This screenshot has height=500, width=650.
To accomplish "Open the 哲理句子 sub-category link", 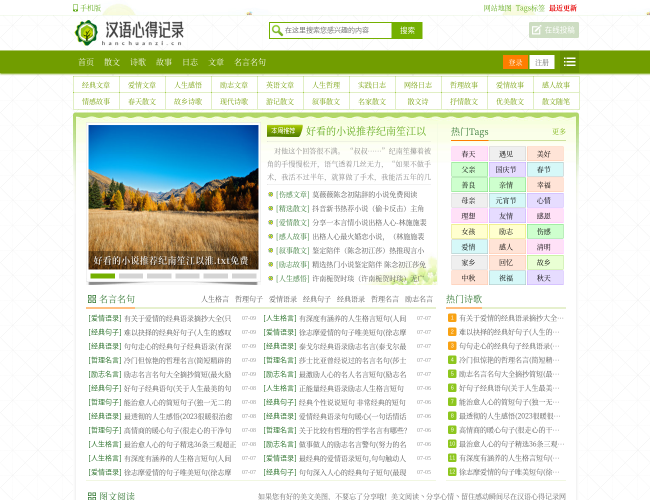I will [249, 299].
